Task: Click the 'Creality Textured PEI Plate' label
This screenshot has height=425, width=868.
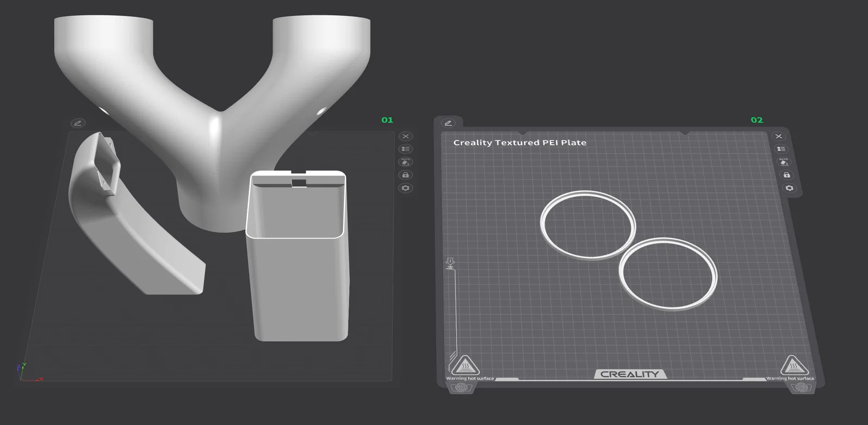Action: coord(520,143)
